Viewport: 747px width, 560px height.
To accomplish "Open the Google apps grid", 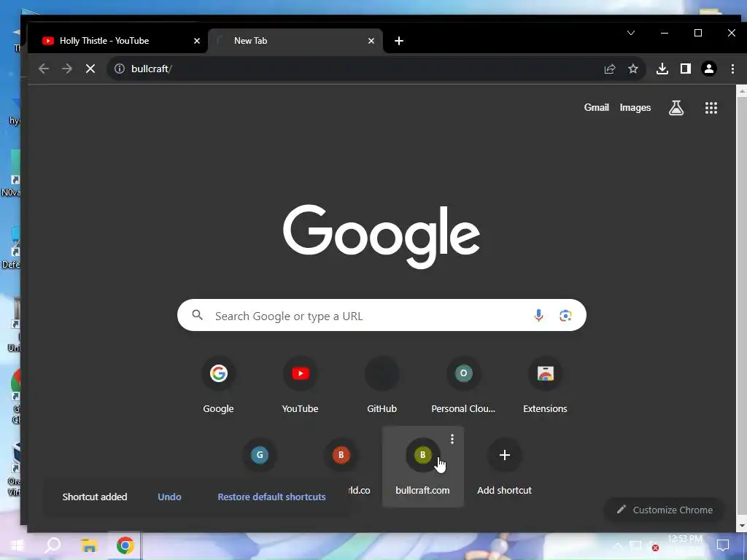I will (x=711, y=108).
